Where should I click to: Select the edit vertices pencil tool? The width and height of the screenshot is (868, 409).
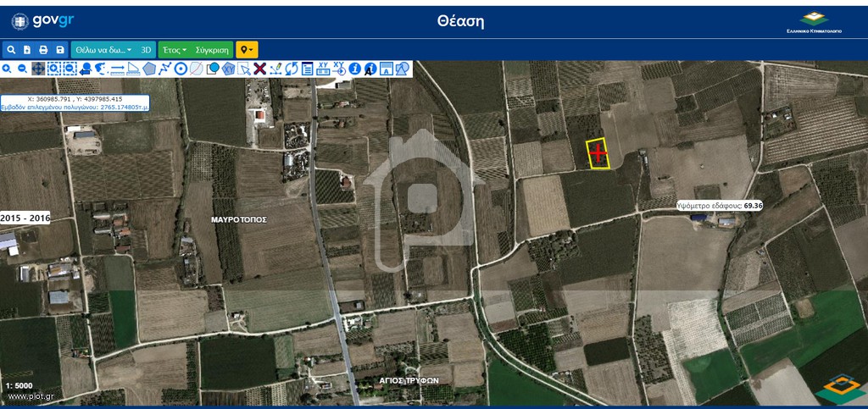click(x=275, y=69)
